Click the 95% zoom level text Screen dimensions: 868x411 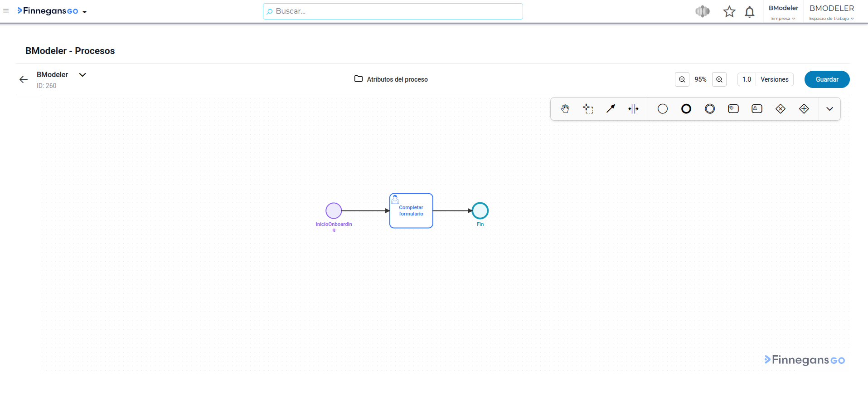pos(700,79)
